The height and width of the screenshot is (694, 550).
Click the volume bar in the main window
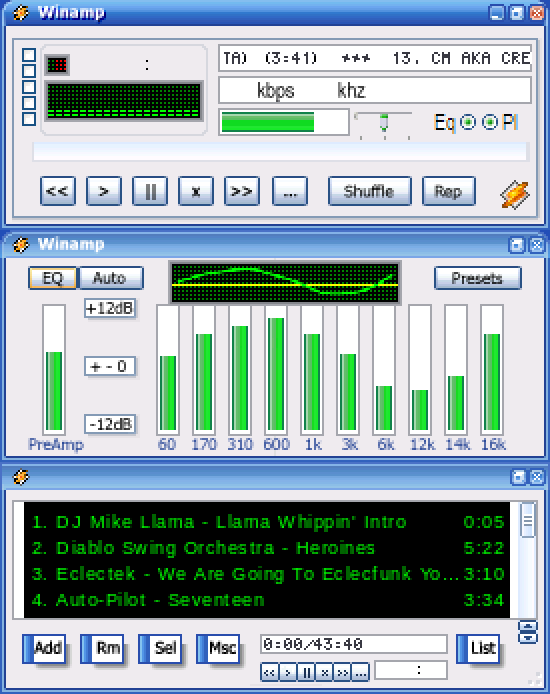point(284,122)
